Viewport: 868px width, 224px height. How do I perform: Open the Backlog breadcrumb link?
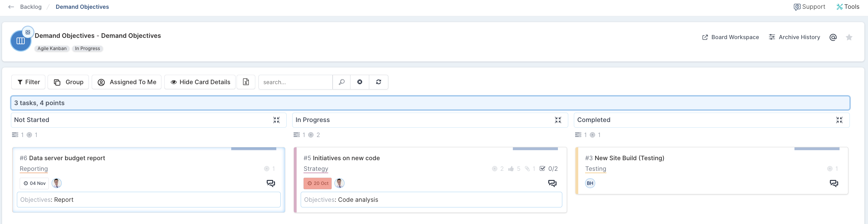31,7
